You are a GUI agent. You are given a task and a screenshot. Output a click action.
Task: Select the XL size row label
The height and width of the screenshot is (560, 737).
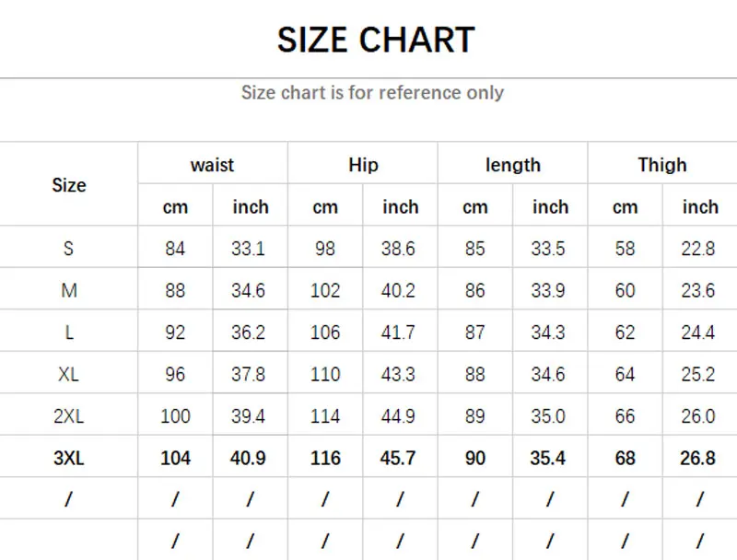[x=69, y=375]
